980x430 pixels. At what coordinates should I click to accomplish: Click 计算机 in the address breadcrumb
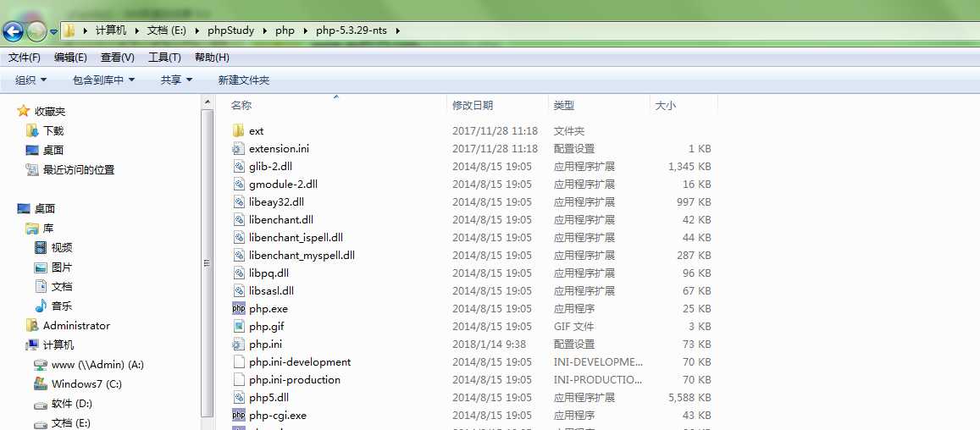click(111, 30)
